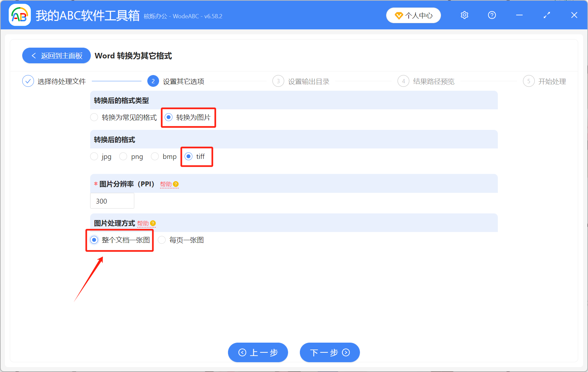Click the diamond icon inside 个人中心
Viewport: 588px width, 372px height.
(x=399, y=15)
